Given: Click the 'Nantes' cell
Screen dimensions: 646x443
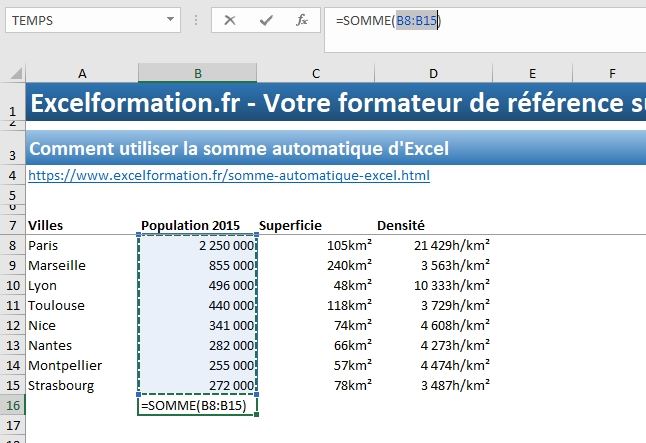Looking at the screenshot, I should click(x=82, y=345).
